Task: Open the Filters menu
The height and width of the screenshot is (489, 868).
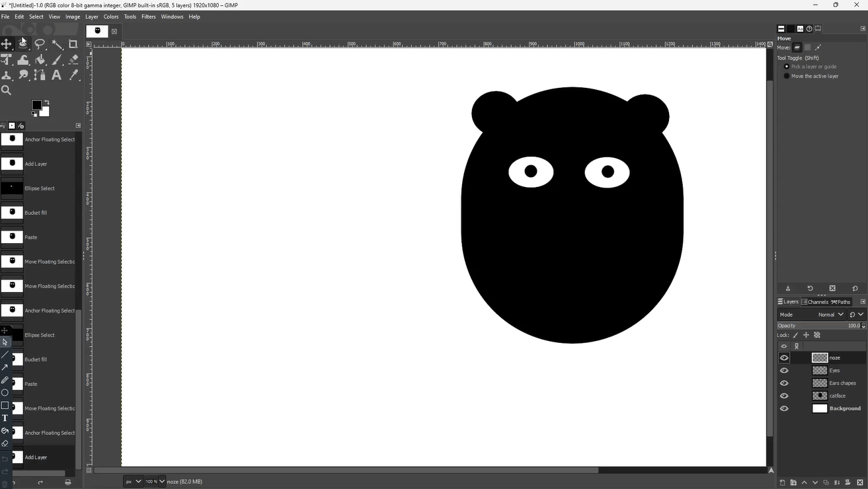Action: pyautogui.click(x=149, y=17)
